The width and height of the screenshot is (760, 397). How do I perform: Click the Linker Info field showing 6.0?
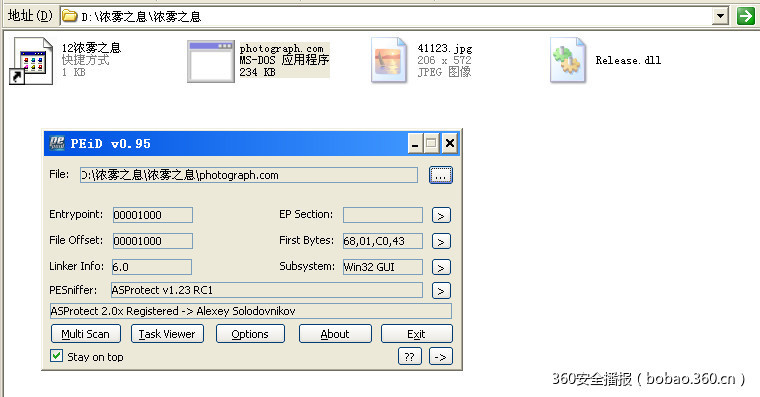click(152, 267)
